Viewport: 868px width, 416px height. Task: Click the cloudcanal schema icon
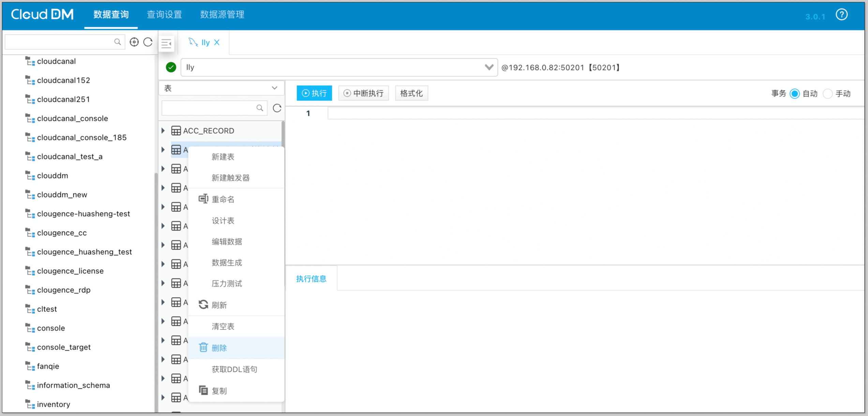coord(30,61)
